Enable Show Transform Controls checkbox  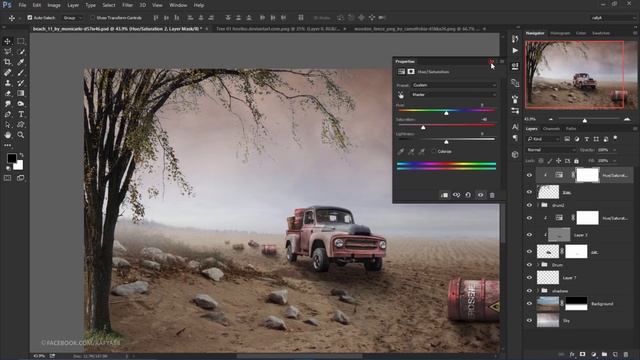coord(92,18)
